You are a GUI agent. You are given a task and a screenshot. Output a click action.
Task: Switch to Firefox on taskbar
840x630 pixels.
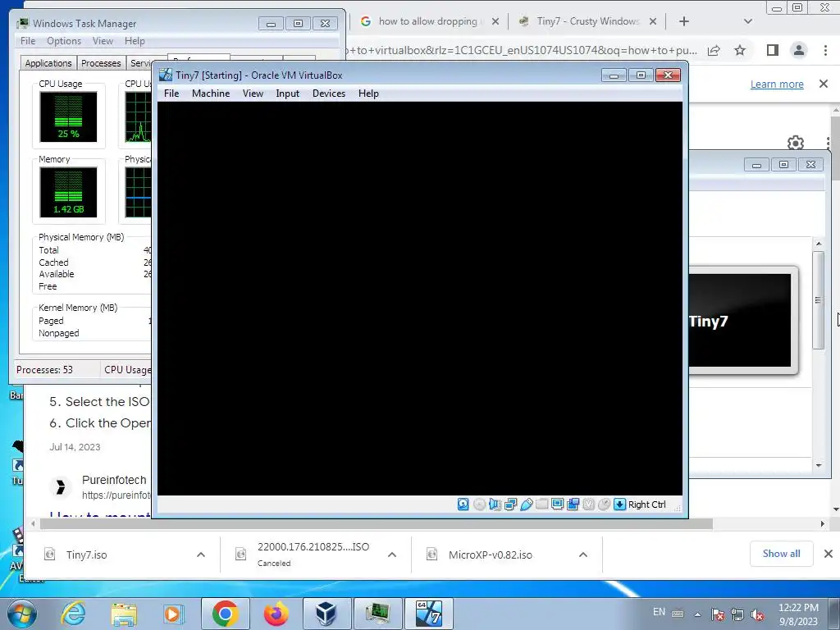point(276,614)
